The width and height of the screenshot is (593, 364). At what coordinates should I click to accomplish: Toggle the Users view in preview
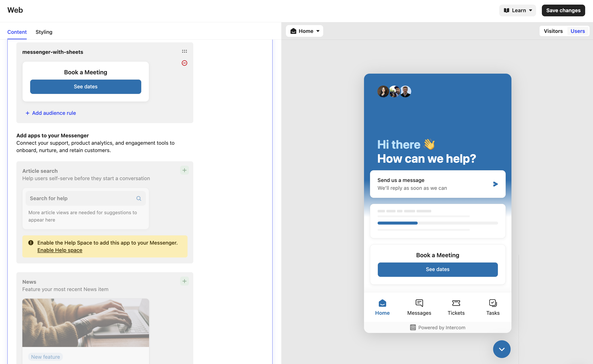tap(578, 31)
